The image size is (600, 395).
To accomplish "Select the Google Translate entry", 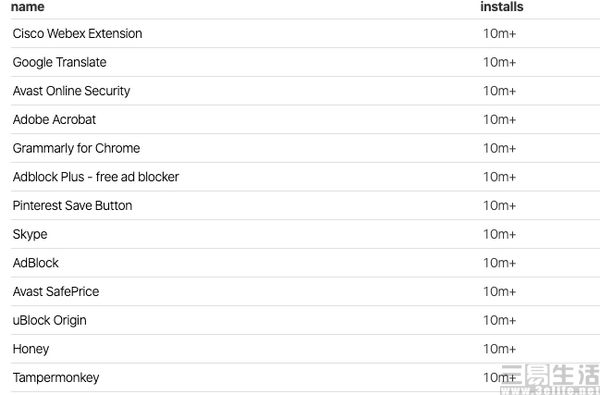I will (59, 62).
